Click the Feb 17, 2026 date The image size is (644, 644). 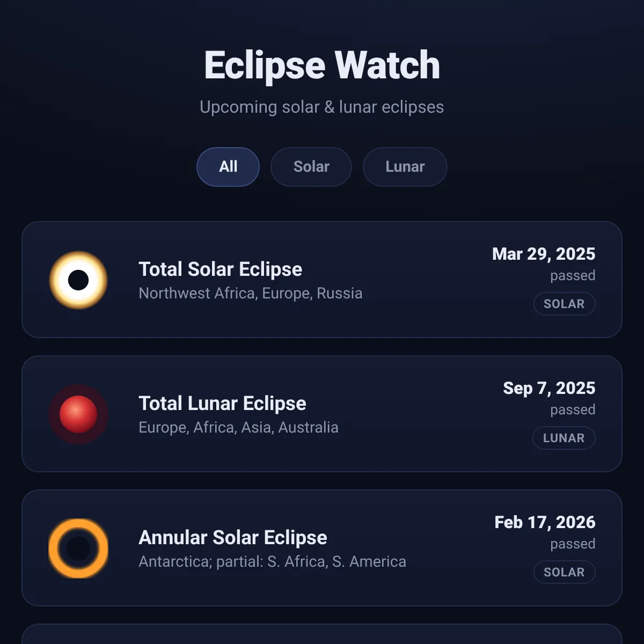545,522
